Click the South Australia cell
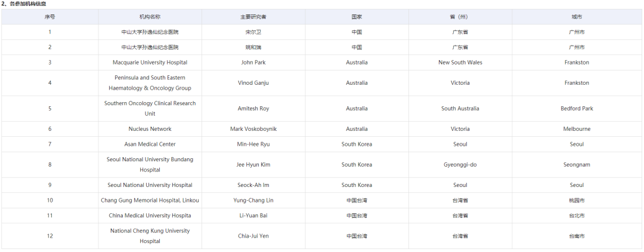 coord(460,109)
